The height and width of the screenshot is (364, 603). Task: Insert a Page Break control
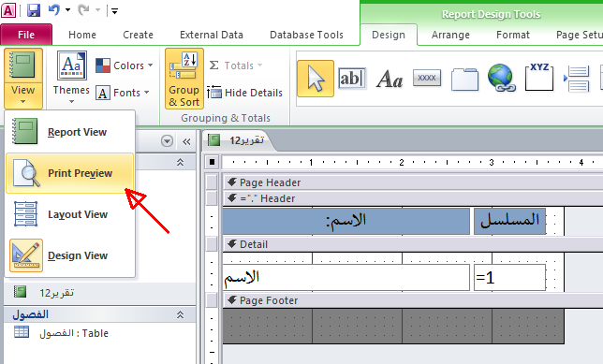click(577, 79)
